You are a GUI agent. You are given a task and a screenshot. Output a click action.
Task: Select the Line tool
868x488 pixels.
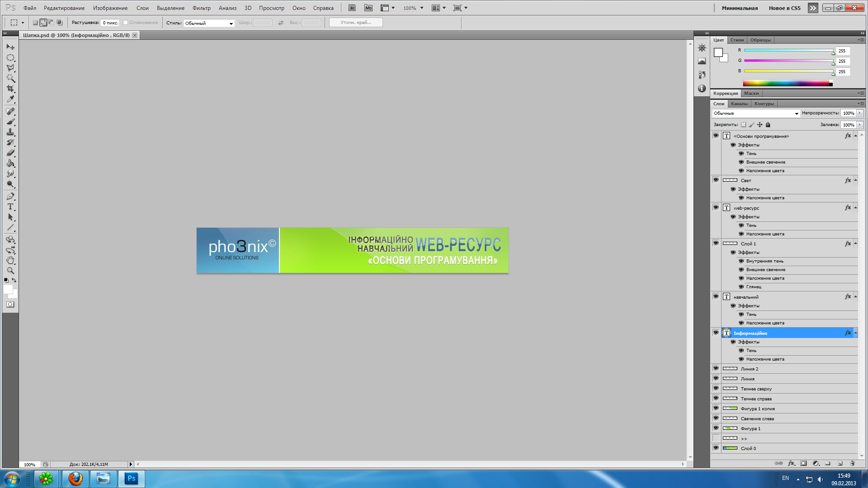(10, 227)
